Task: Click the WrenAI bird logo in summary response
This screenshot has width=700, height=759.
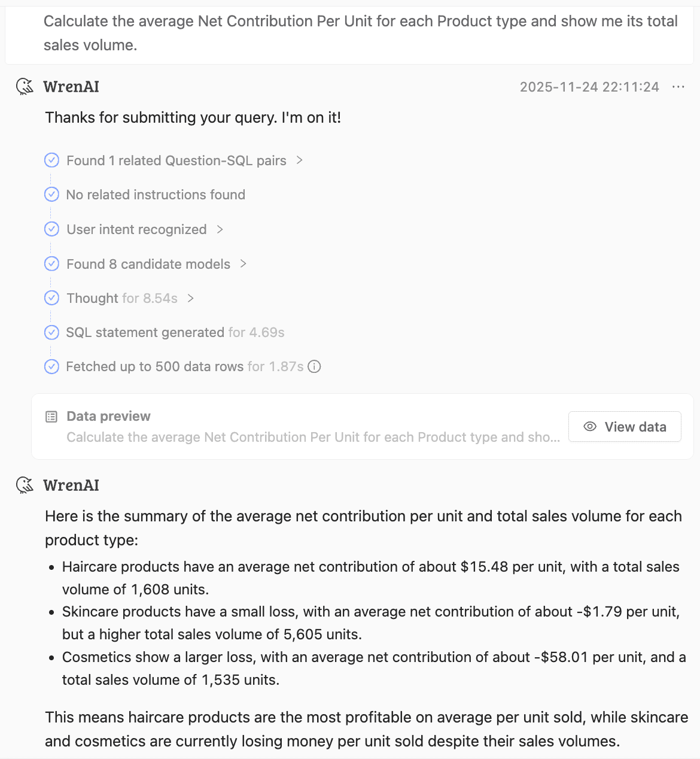Action: pyautogui.click(x=25, y=485)
